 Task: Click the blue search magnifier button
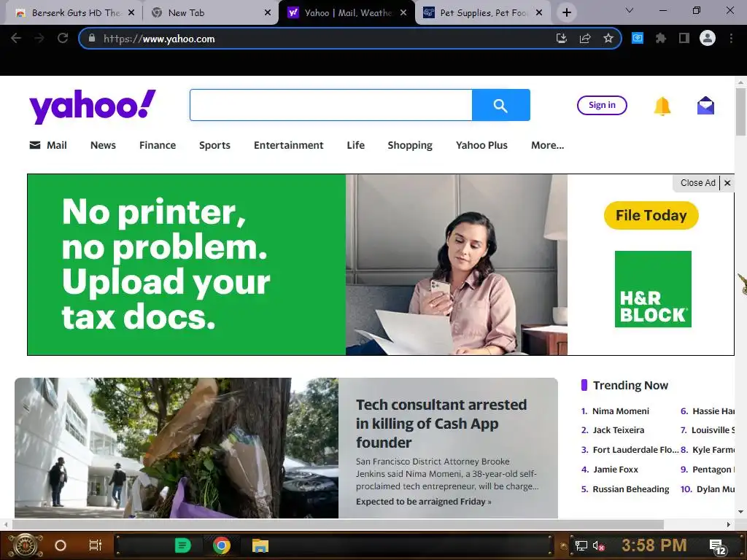pos(500,105)
